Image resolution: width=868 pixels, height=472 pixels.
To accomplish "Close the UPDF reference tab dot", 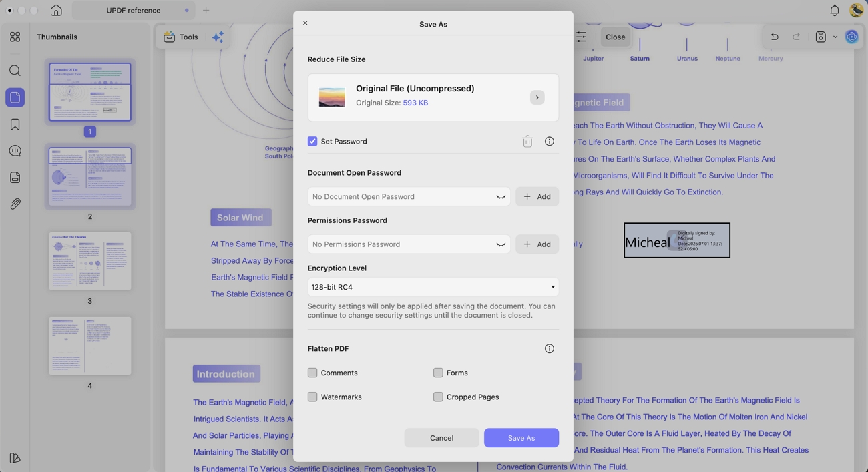I will pyautogui.click(x=186, y=10).
